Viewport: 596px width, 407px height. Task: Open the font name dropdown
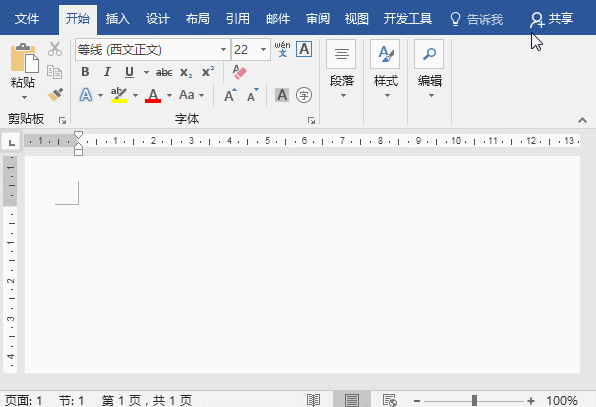(223, 49)
